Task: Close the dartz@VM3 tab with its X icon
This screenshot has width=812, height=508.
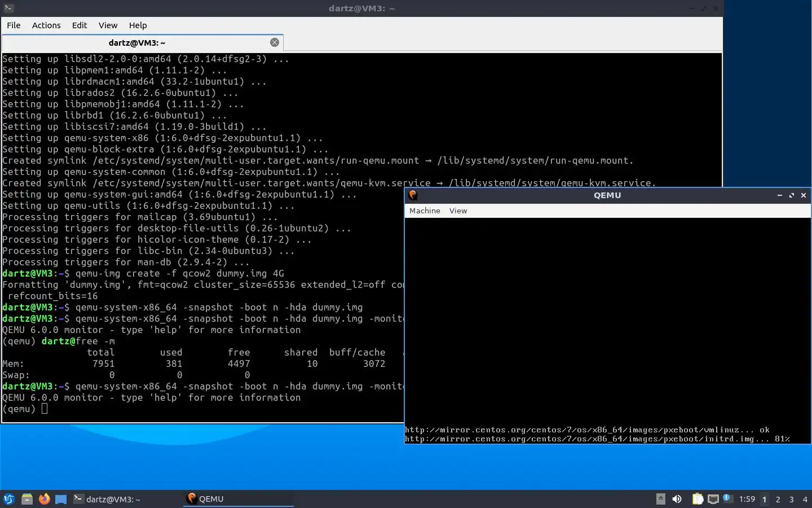Action: (275, 42)
